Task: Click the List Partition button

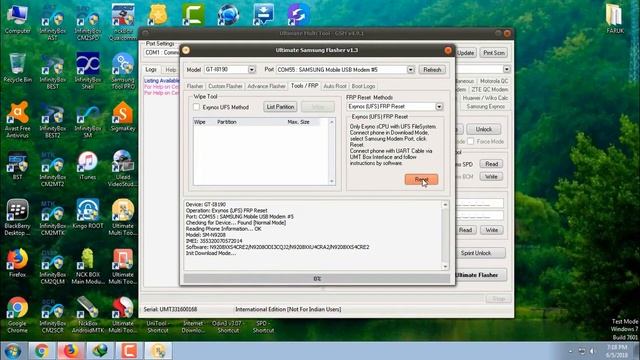Action: [280, 107]
